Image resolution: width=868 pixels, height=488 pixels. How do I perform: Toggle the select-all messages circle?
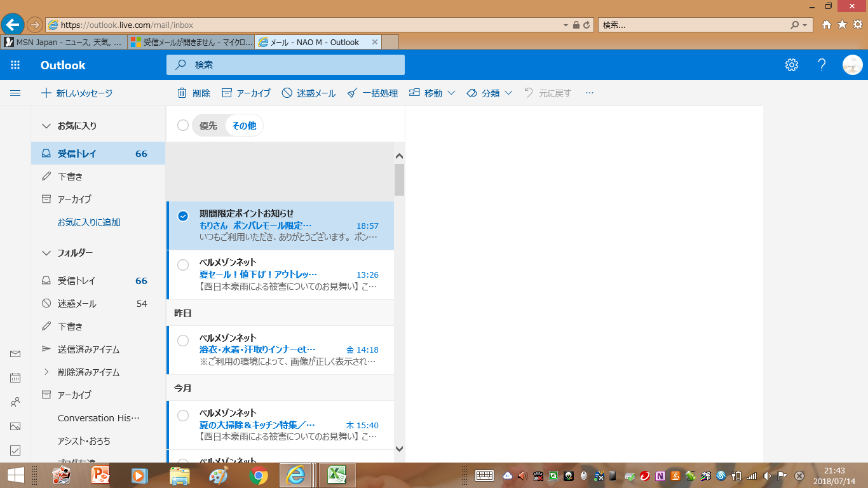click(x=183, y=125)
